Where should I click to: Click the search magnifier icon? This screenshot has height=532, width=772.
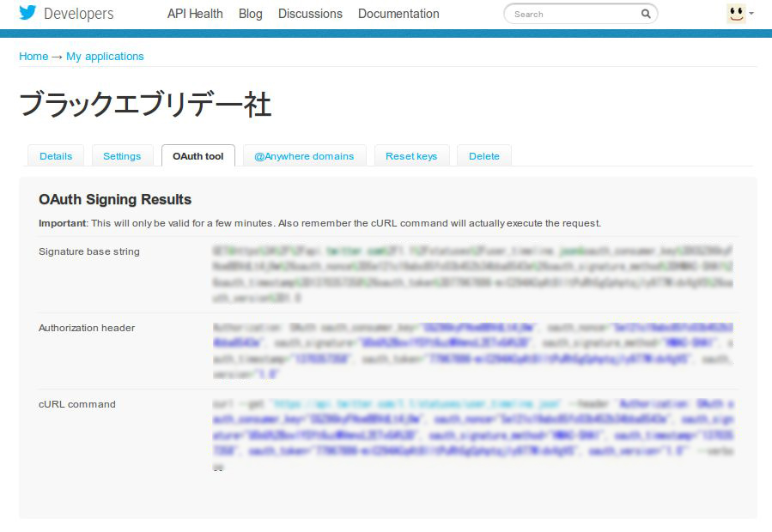click(646, 14)
